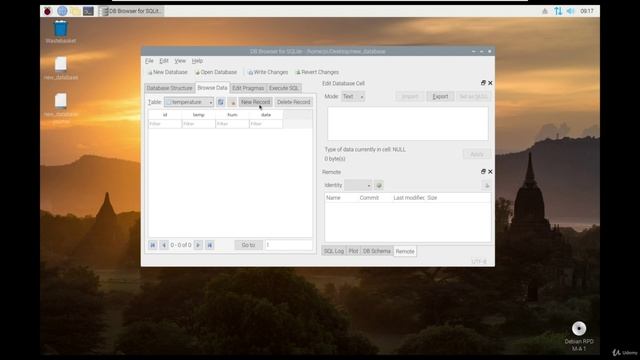640x360 pixels.
Task: Switch to the Edit Pragmas tab
Action: 248,88
